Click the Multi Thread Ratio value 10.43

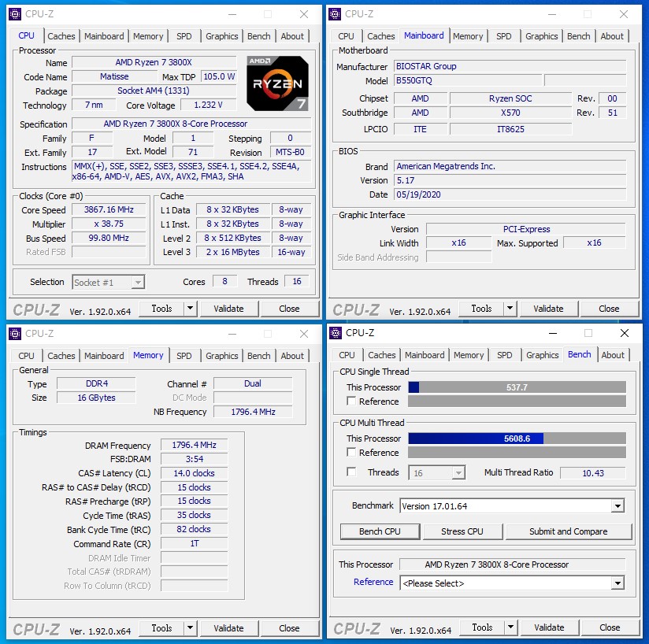(x=593, y=472)
